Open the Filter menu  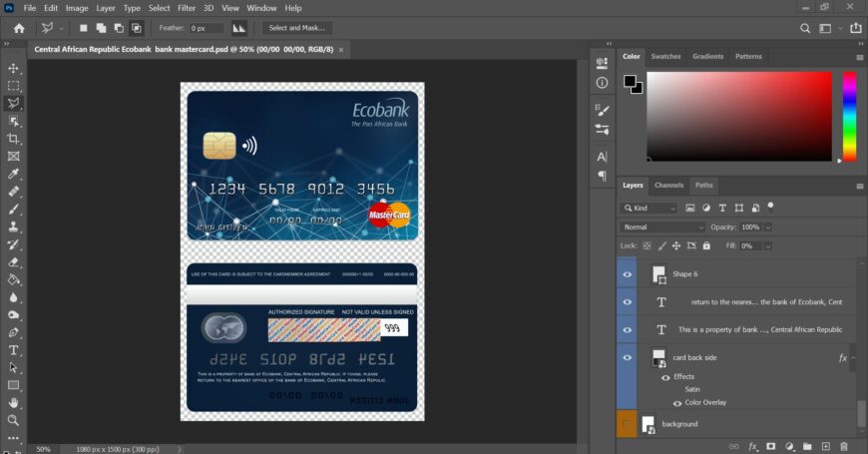(187, 8)
